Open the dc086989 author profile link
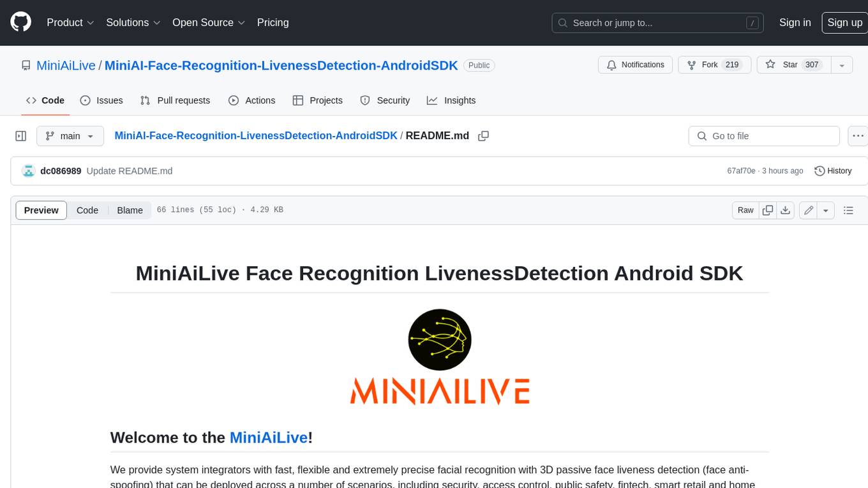This screenshot has height=488, width=868. tap(61, 171)
